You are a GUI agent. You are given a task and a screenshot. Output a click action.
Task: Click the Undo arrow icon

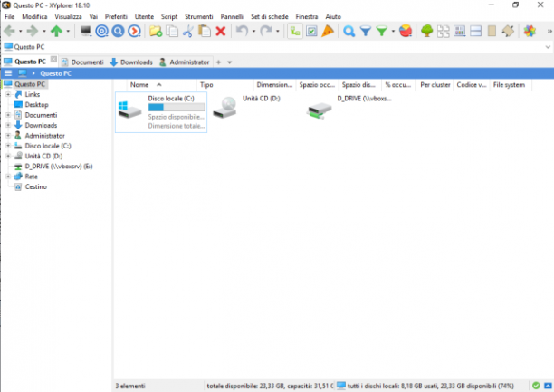pos(242,31)
